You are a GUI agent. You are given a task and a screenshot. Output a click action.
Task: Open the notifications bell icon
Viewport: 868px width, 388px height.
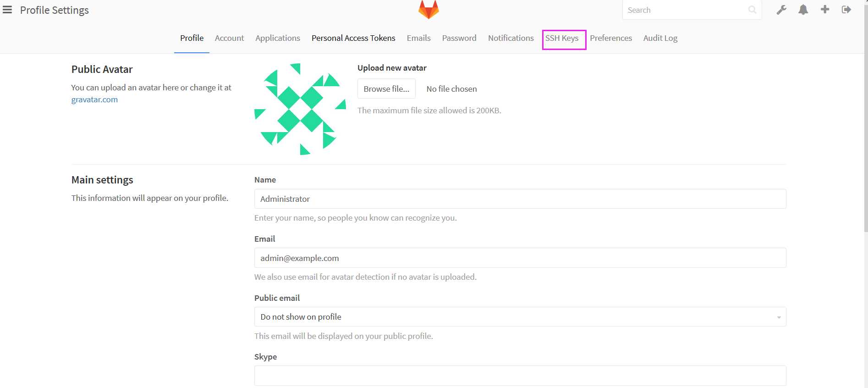click(803, 10)
